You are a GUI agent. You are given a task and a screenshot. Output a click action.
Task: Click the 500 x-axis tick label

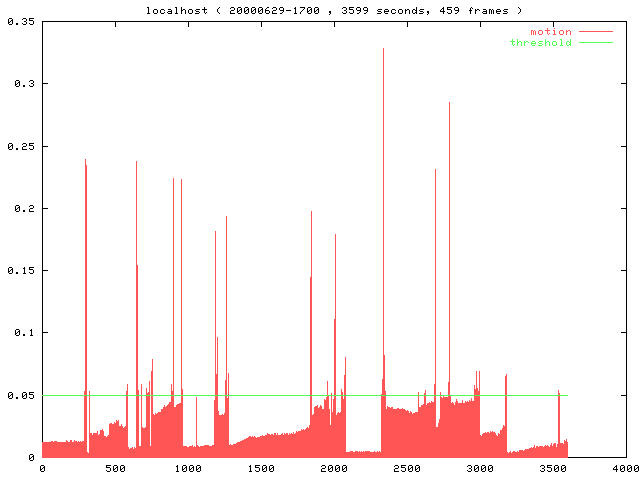pos(115,468)
